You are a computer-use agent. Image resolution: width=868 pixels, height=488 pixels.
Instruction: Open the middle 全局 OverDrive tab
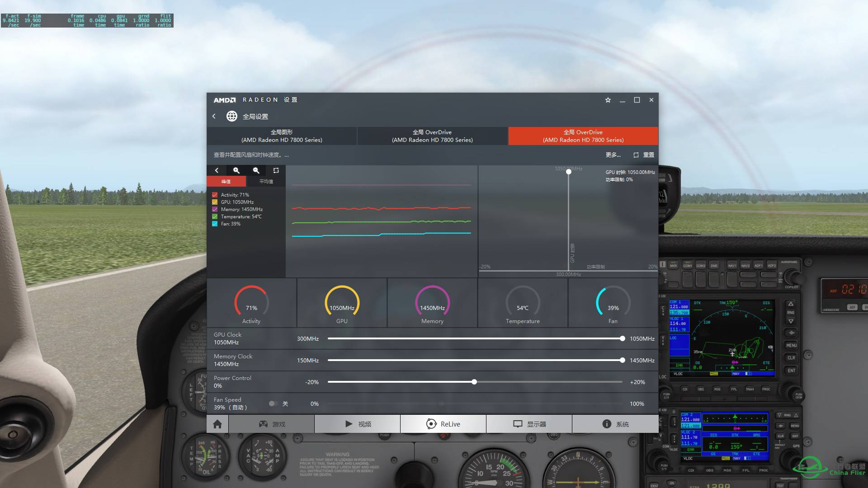click(x=432, y=136)
